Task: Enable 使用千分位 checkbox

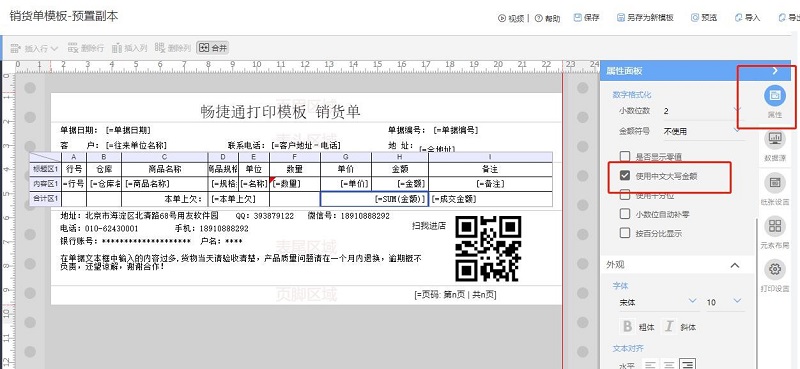Action: coord(624,195)
